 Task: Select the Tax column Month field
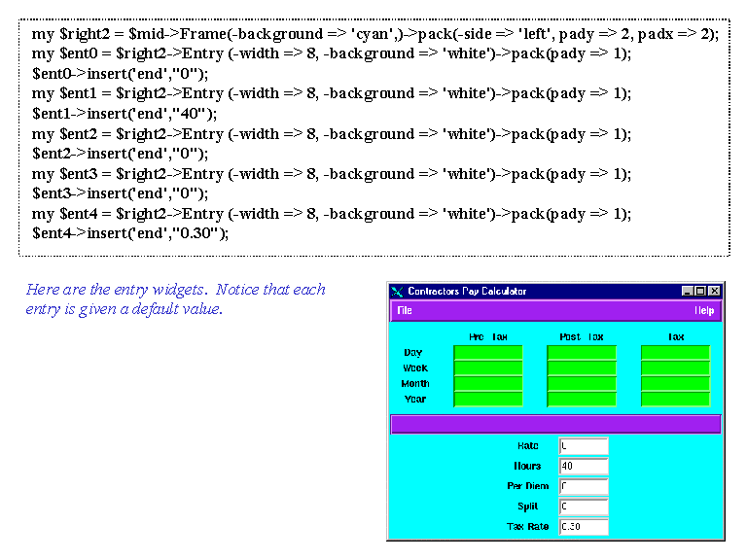(x=675, y=384)
